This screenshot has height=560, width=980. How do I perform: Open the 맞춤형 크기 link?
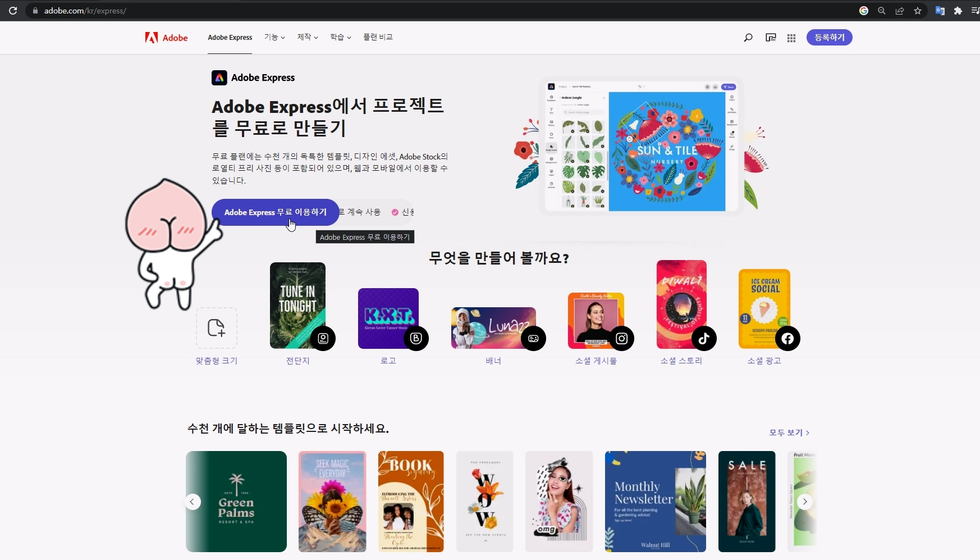click(x=217, y=361)
